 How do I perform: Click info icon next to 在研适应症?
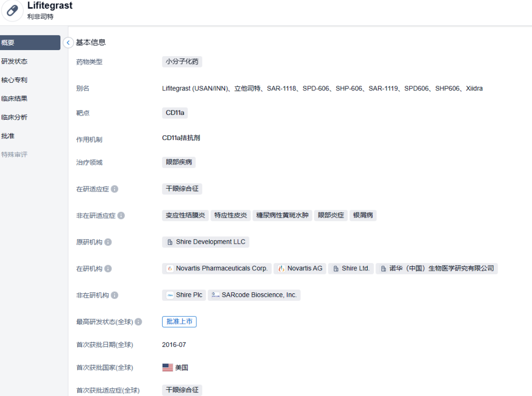(x=115, y=189)
